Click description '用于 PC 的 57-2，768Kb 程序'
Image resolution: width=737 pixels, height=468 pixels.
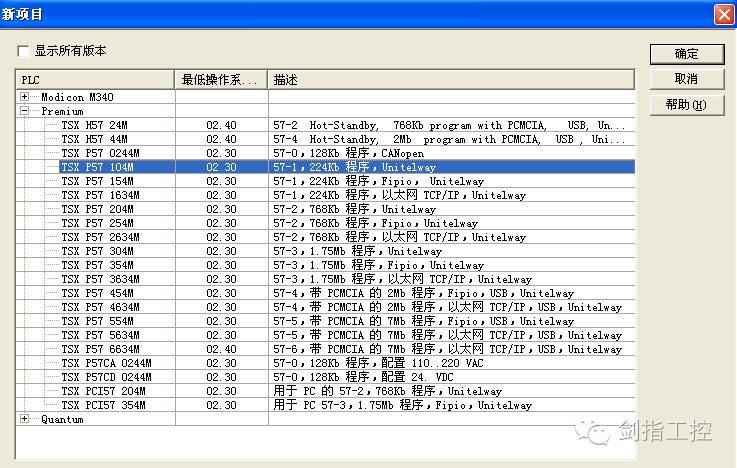click(388, 391)
